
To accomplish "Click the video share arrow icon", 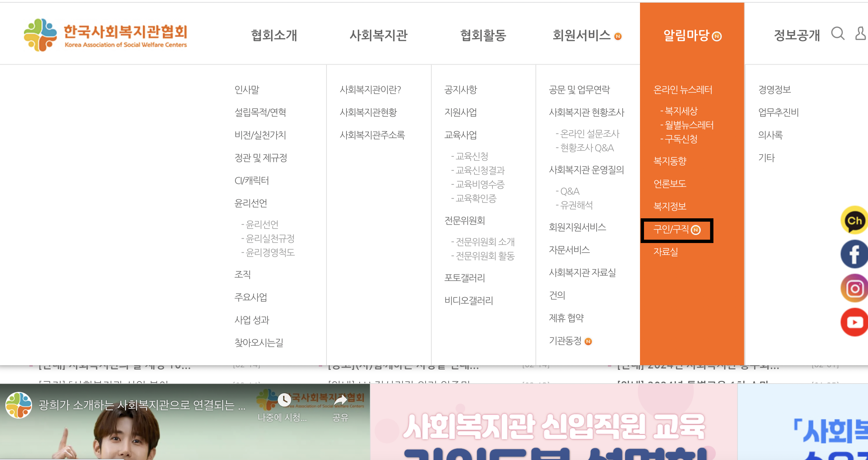I will point(340,400).
